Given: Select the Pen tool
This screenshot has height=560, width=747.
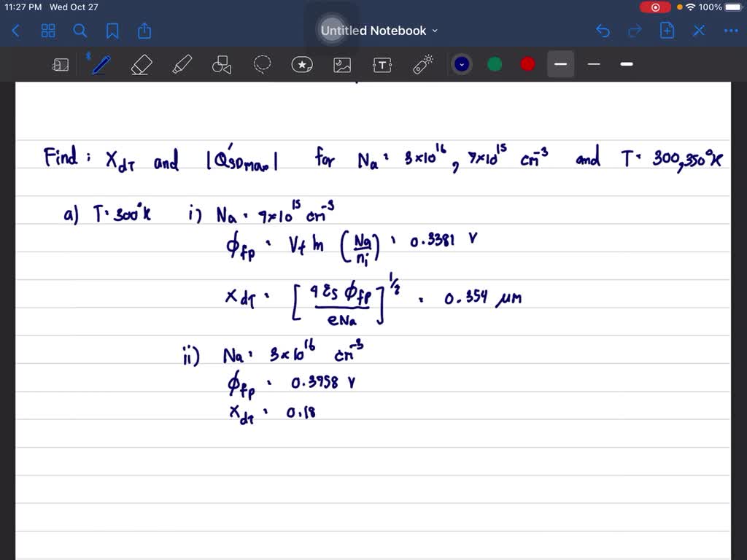Looking at the screenshot, I should point(101,64).
